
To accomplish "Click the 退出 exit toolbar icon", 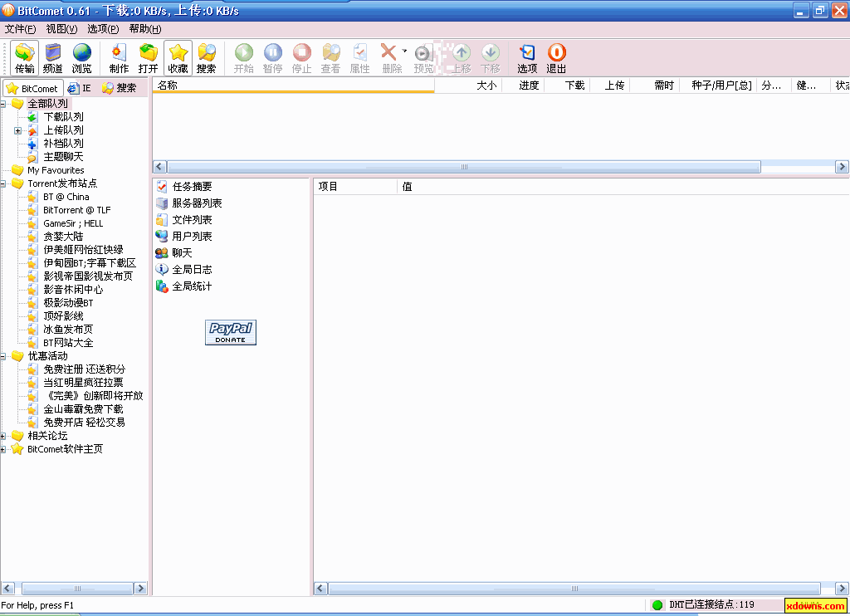I will tap(556, 57).
